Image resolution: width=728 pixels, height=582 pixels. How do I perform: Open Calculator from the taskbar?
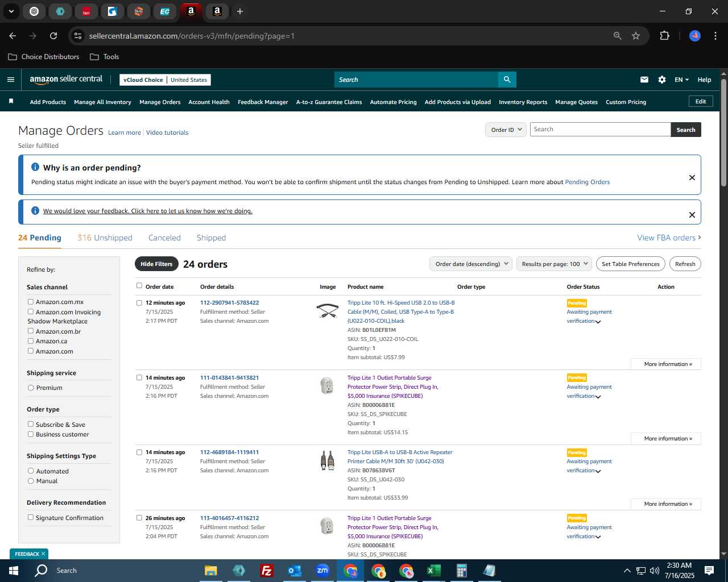coord(462,571)
